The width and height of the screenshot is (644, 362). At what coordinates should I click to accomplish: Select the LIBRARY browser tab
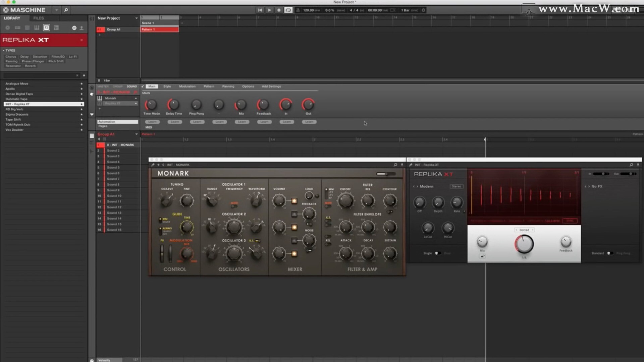click(x=12, y=18)
